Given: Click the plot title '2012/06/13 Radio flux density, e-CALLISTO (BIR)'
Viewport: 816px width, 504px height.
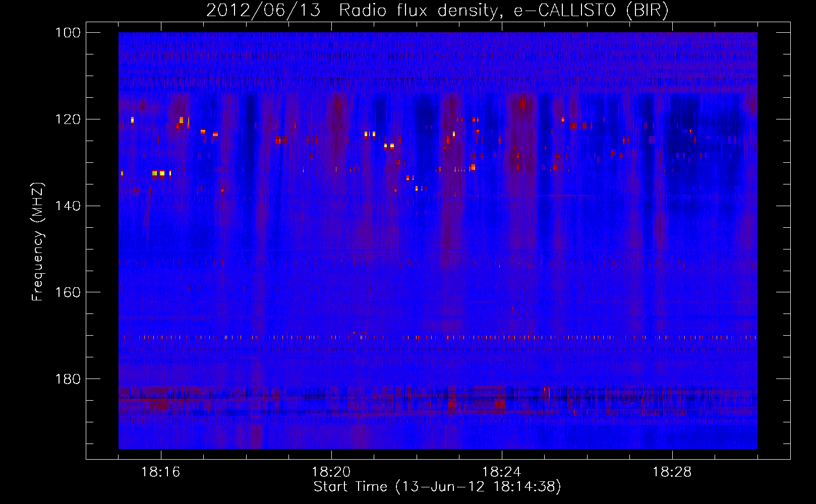Looking at the screenshot, I should click(x=437, y=11).
